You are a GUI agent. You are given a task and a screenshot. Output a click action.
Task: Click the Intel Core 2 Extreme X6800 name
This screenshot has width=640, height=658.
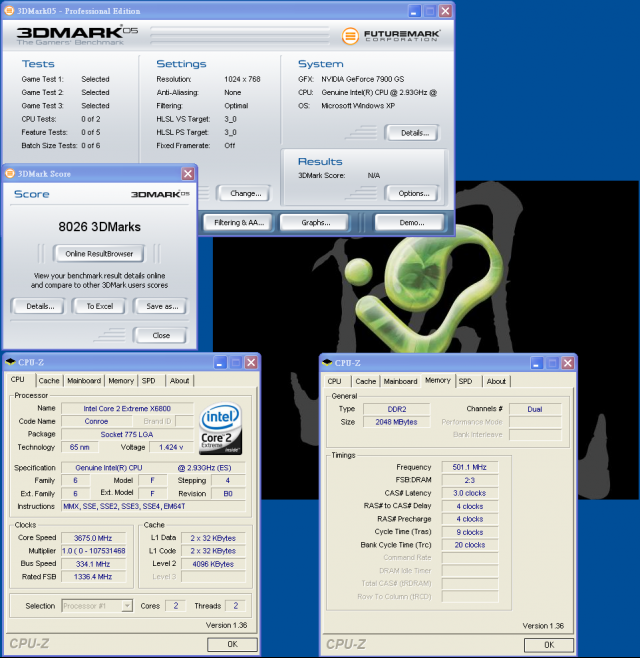(127, 408)
